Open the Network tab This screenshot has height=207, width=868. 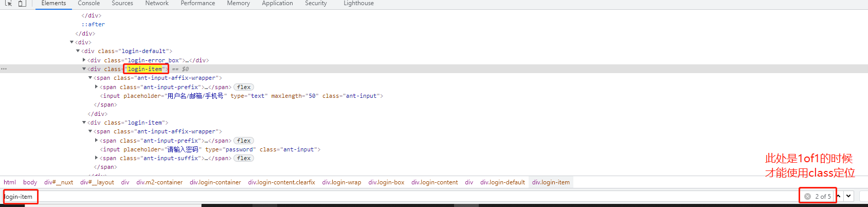(157, 4)
